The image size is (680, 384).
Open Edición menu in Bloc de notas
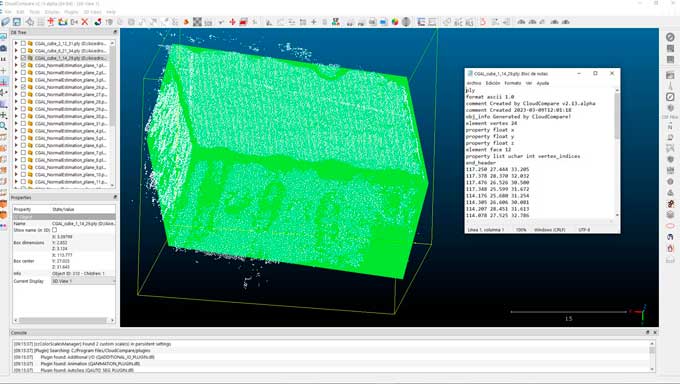click(493, 83)
